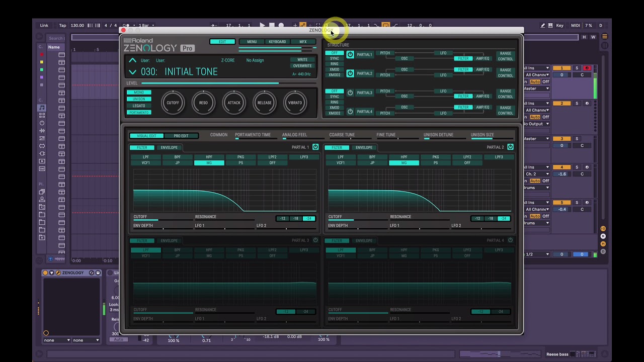
Task: Open track 1 All Ins input dropdown
Action: point(536,68)
